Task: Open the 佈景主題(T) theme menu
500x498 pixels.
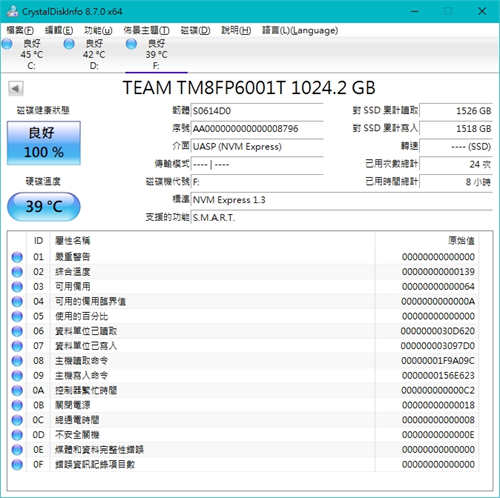Action: (x=146, y=30)
